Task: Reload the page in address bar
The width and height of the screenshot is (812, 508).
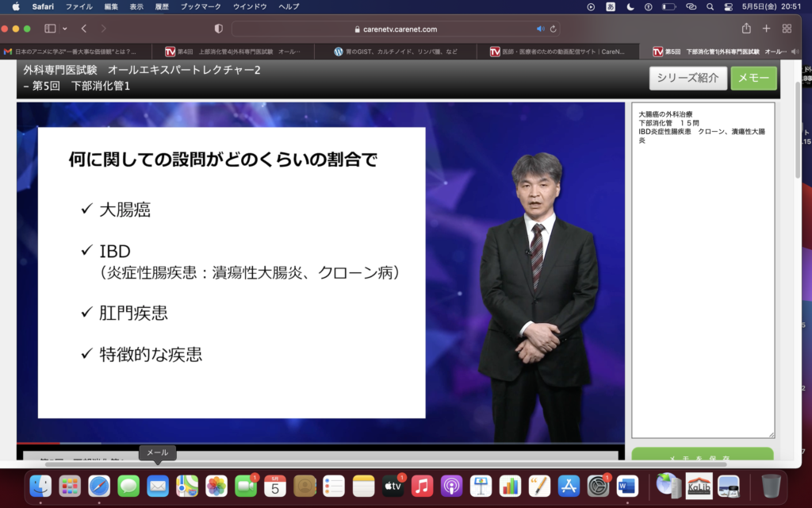Action: [553, 29]
